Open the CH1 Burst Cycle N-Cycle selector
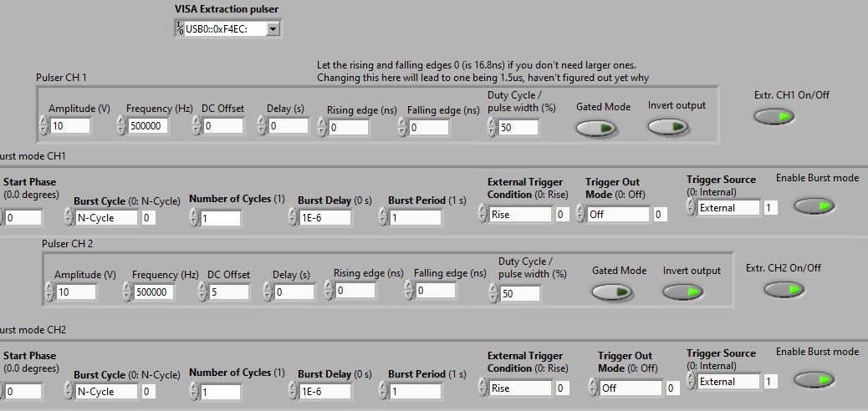The image size is (868, 411). pos(106,217)
